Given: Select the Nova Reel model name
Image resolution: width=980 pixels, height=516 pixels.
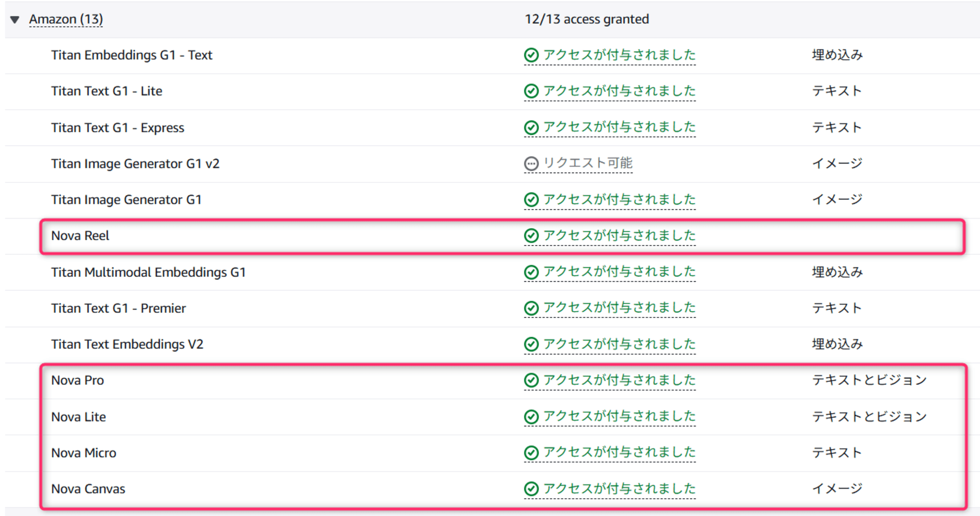Looking at the screenshot, I should (x=80, y=236).
